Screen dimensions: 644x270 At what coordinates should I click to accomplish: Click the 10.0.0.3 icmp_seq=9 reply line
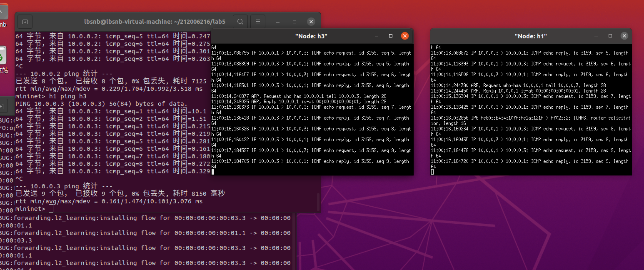[x=112, y=171]
